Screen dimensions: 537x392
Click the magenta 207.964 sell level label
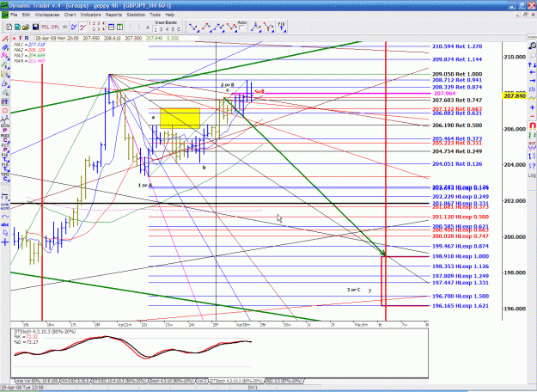coord(444,94)
